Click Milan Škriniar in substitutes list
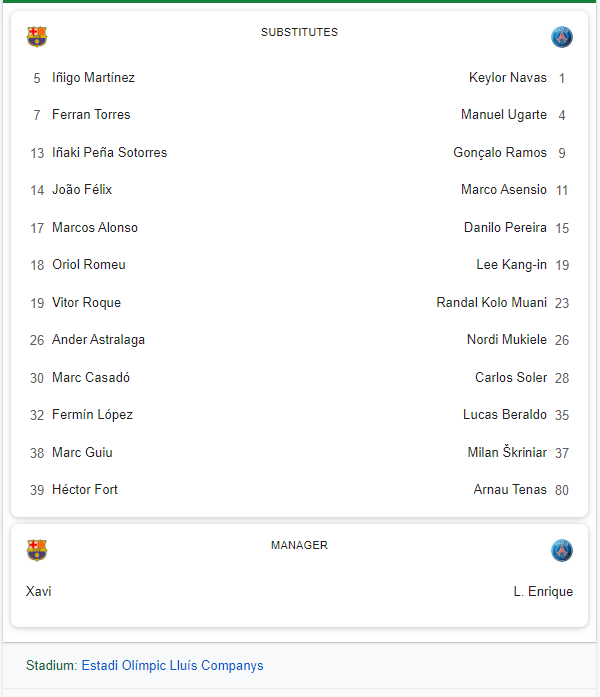 507,453
